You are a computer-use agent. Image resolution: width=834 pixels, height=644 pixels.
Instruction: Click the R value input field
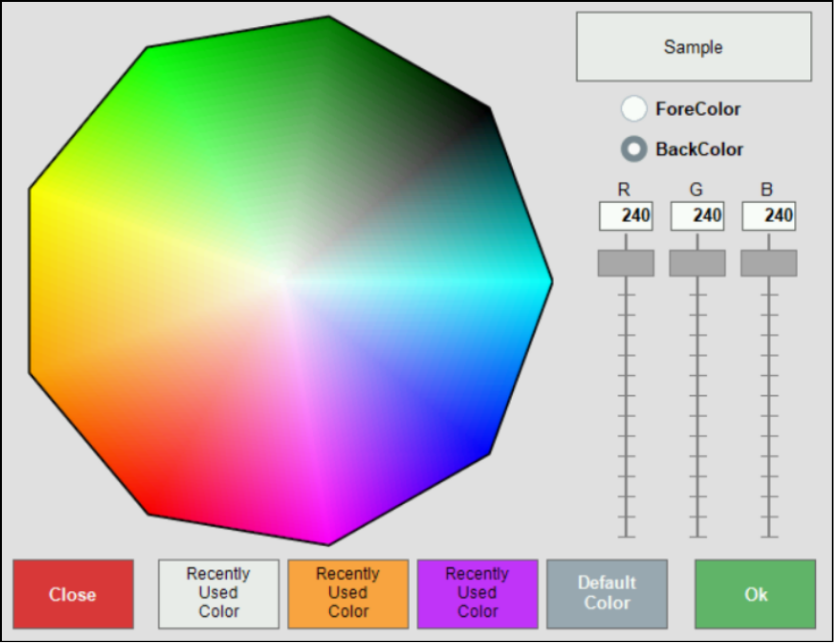tap(625, 216)
